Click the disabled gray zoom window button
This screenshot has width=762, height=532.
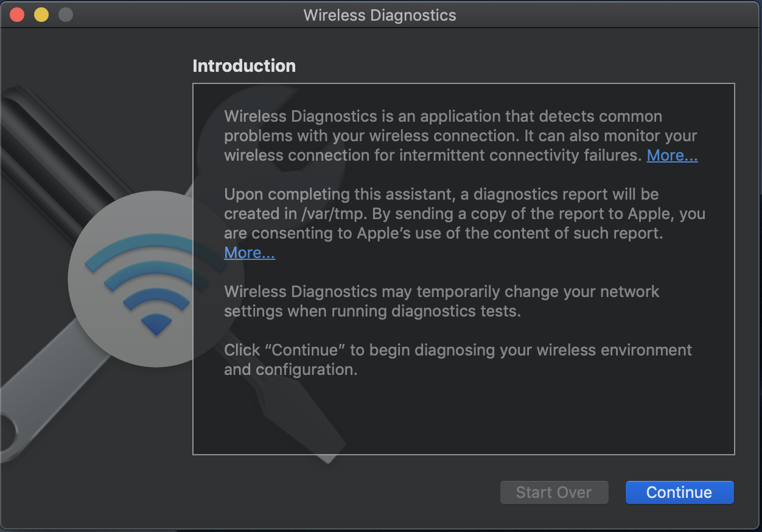click(66, 15)
